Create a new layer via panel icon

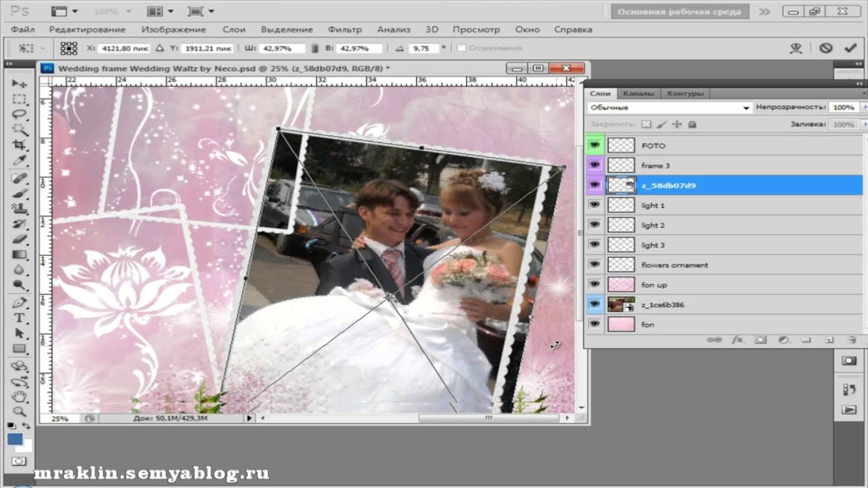click(829, 339)
